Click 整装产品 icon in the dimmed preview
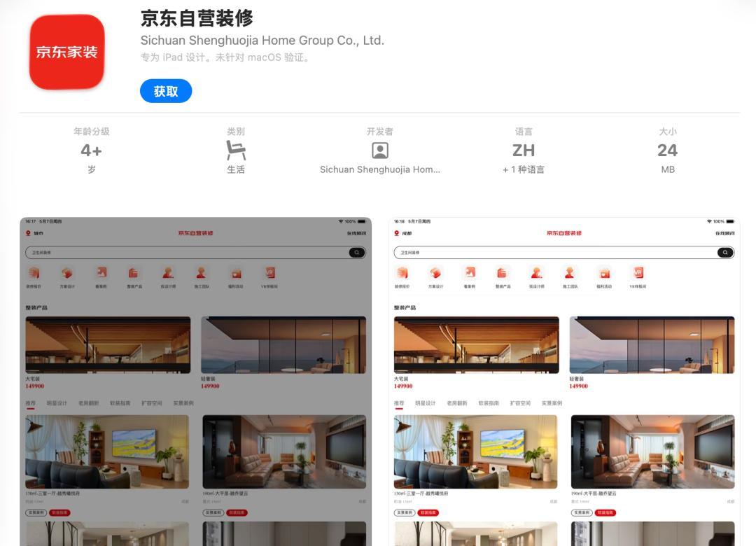This screenshot has width=756, height=546. [134, 273]
